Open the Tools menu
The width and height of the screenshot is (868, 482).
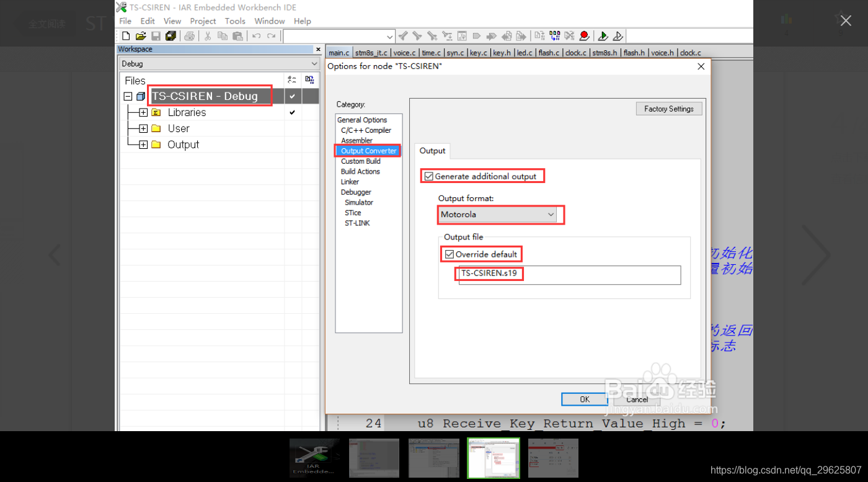click(235, 21)
